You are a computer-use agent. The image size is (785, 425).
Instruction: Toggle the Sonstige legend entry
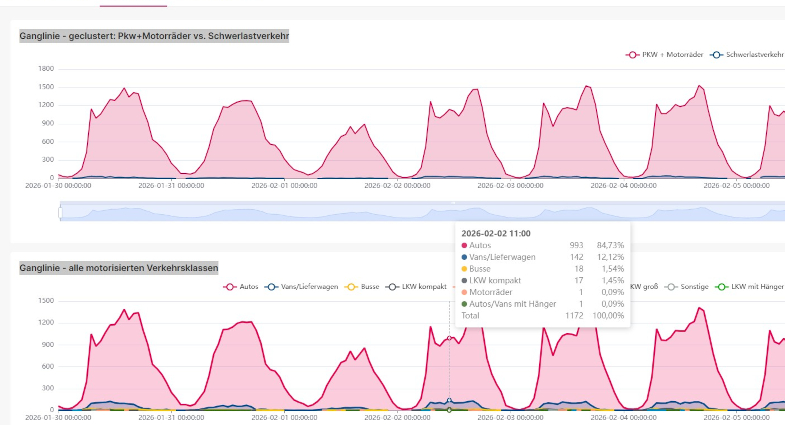(694, 286)
